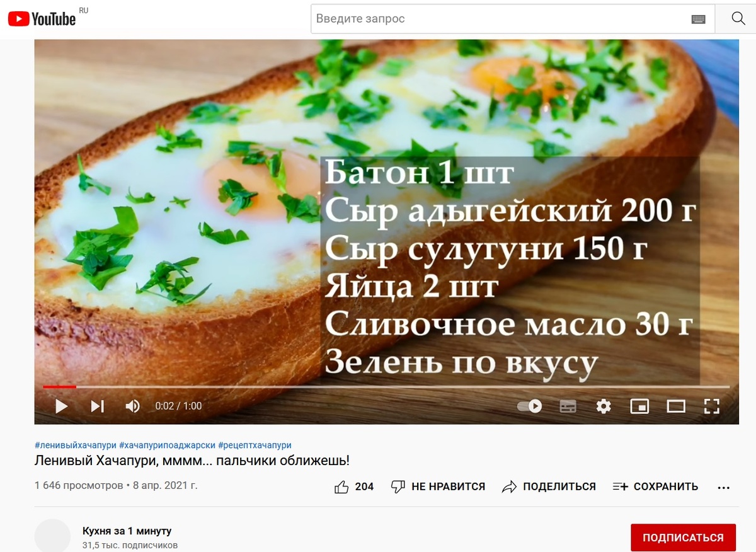756x552 pixels.
Task: Go to YouTube home logo
Action: coord(42,19)
